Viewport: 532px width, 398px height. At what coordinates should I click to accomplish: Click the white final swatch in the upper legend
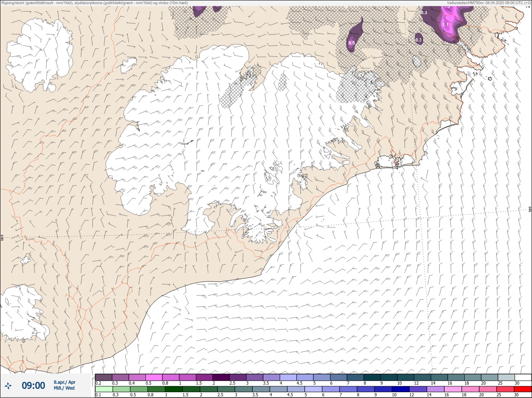pos(523,377)
